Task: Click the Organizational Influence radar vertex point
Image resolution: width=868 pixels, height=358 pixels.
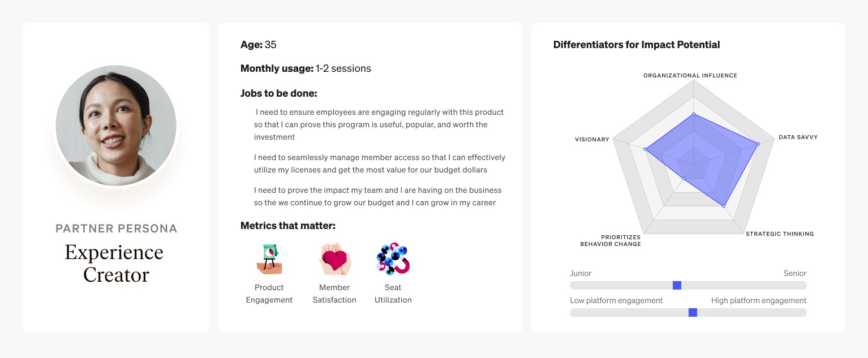Action: click(x=693, y=114)
